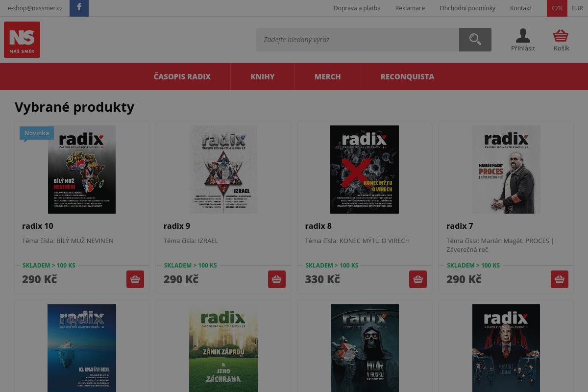Go to the MERCH category
This screenshot has height=392, width=588.
(x=328, y=76)
